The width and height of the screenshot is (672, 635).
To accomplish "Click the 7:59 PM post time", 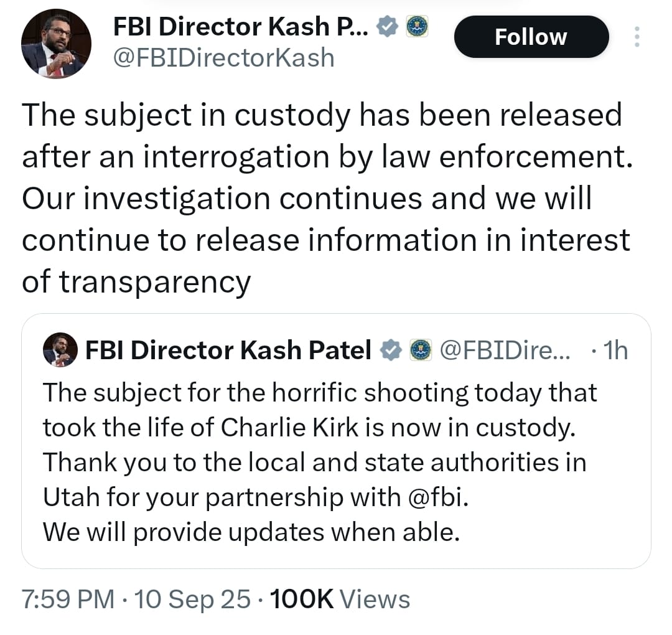I will (68, 599).
